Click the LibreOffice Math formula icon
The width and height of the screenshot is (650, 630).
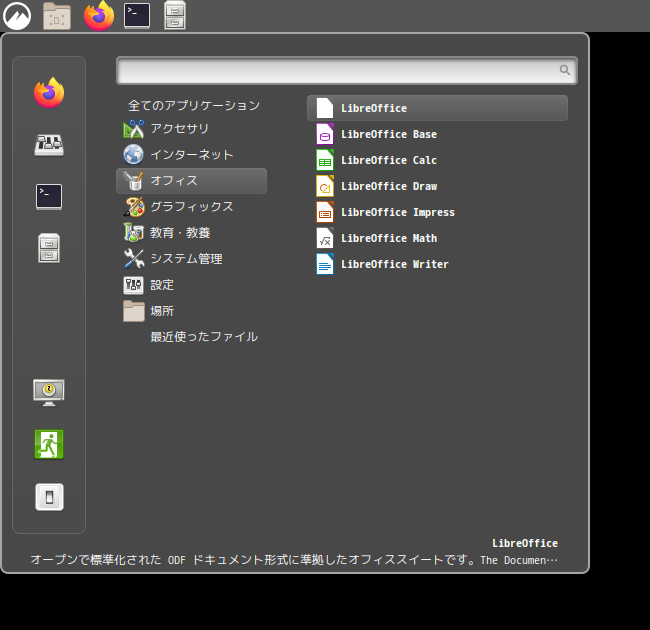point(325,238)
